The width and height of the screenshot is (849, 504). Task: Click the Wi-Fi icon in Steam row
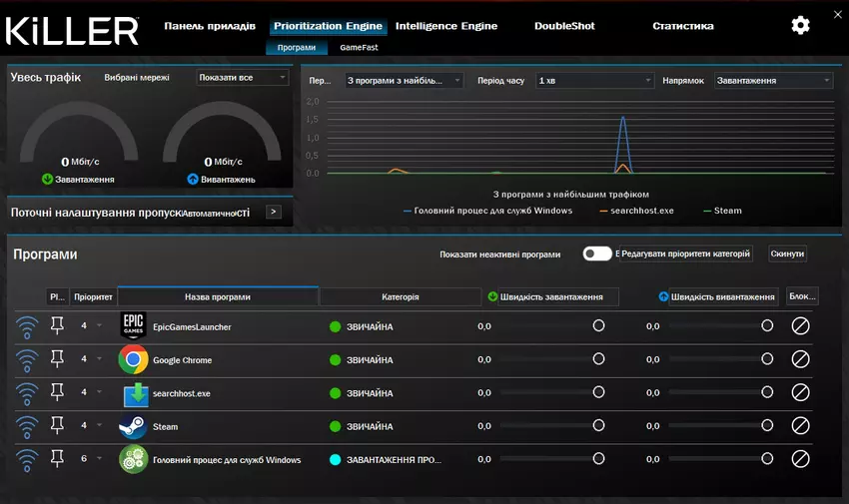coord(27,426)
